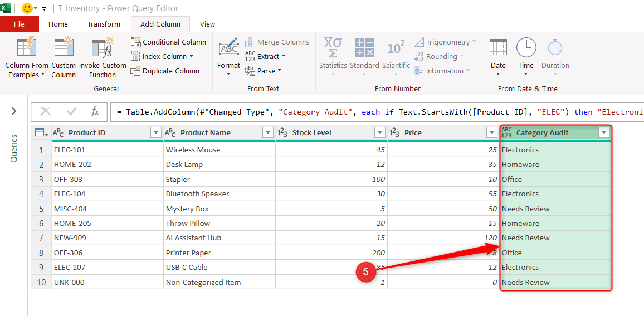Click the cell "AI Assistant Hub"
The width and height of the screenshot is (644, 316).
tap(219, 238)
